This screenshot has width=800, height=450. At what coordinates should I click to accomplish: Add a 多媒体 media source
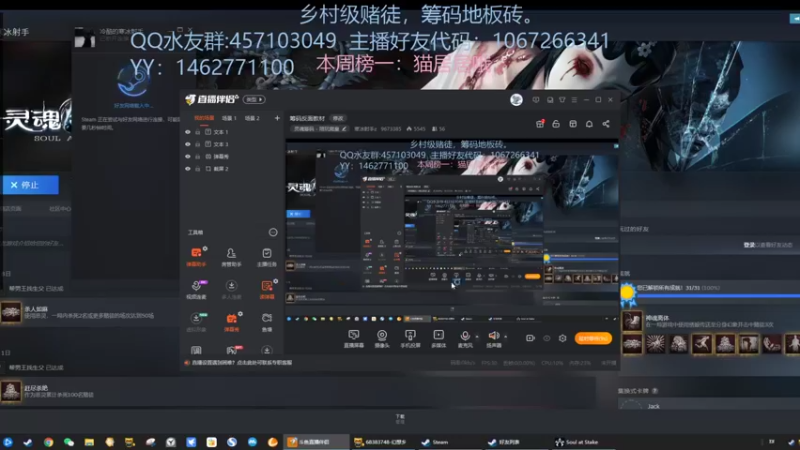[x=438, y=339]
